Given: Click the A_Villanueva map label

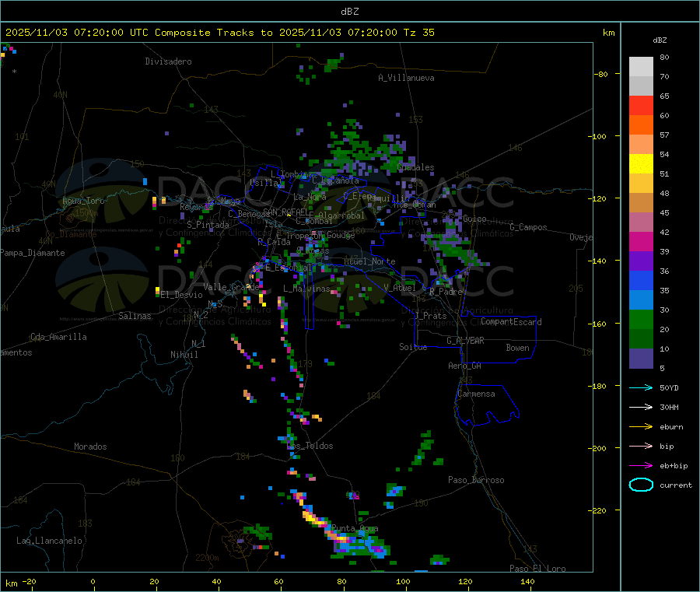Looking at the screenshot, I should click(406, 78).
